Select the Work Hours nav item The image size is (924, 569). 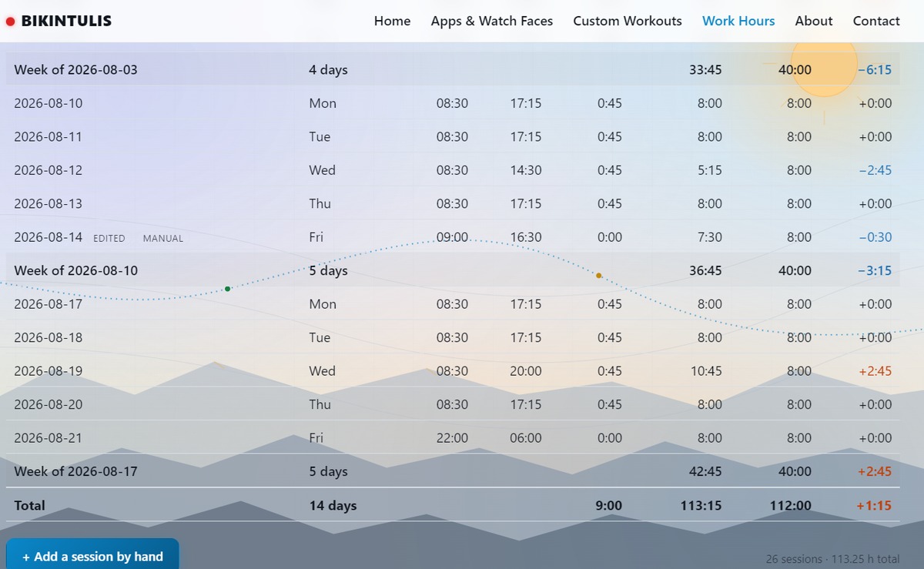coord(738,21)
